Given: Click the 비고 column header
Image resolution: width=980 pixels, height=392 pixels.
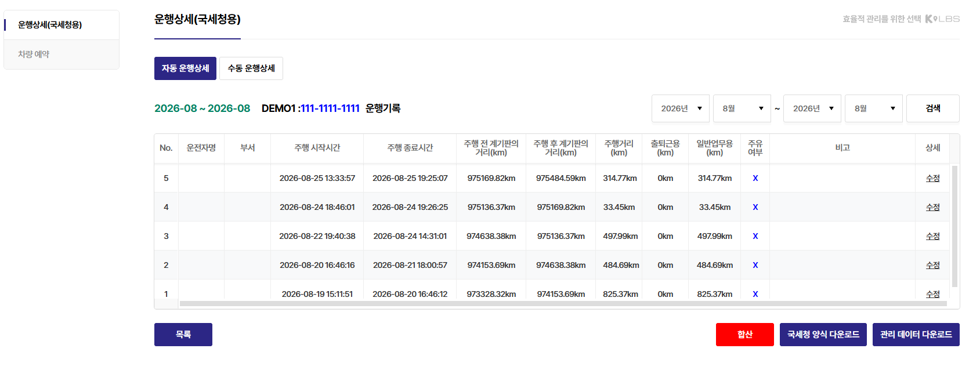Looking at the screenshot, I should click(842, 148).
